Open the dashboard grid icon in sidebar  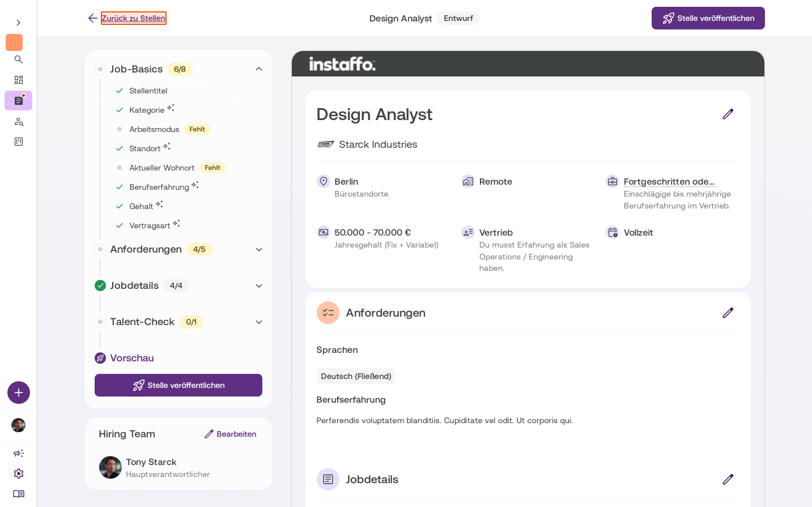[x=19, y=80]
